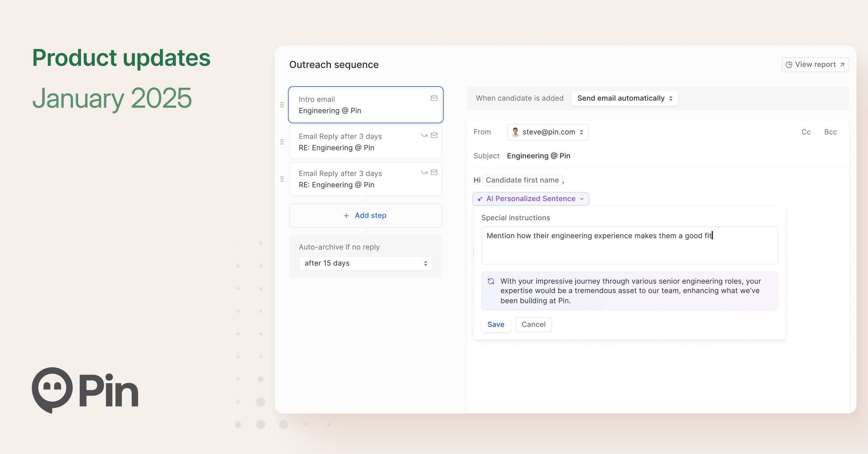Regenerate the AI personalized sentence

tap(491, 281)
